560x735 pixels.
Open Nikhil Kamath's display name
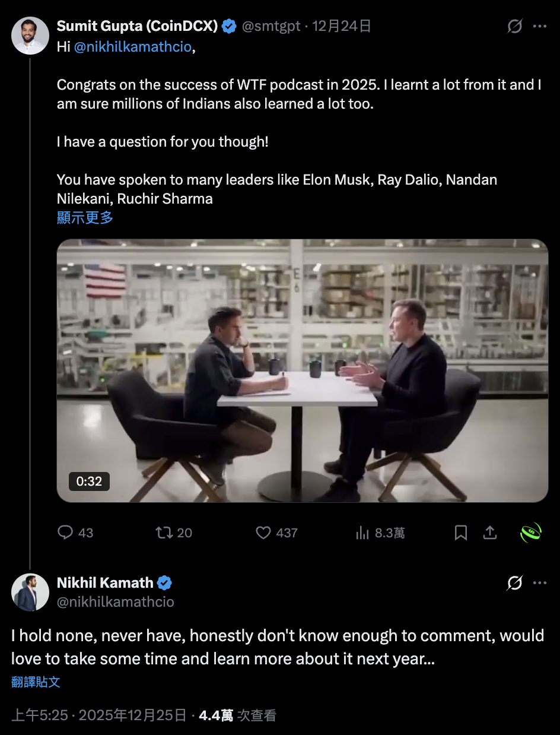coord(105,583)
